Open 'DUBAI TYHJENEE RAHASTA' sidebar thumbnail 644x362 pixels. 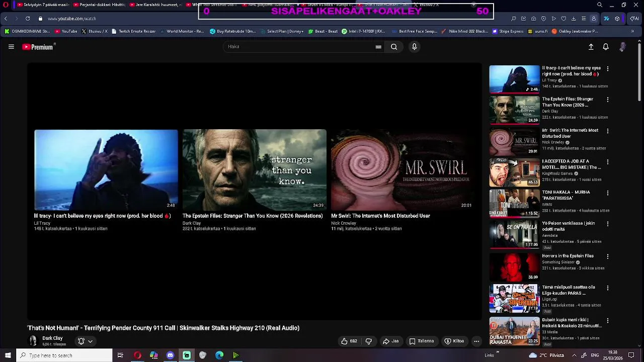click(514, 330)
